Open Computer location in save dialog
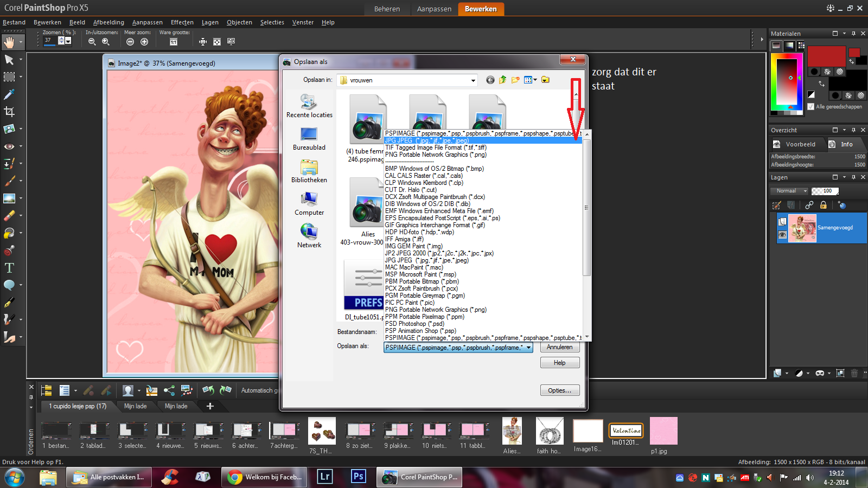Screen dimensions: 868x488 309,204
